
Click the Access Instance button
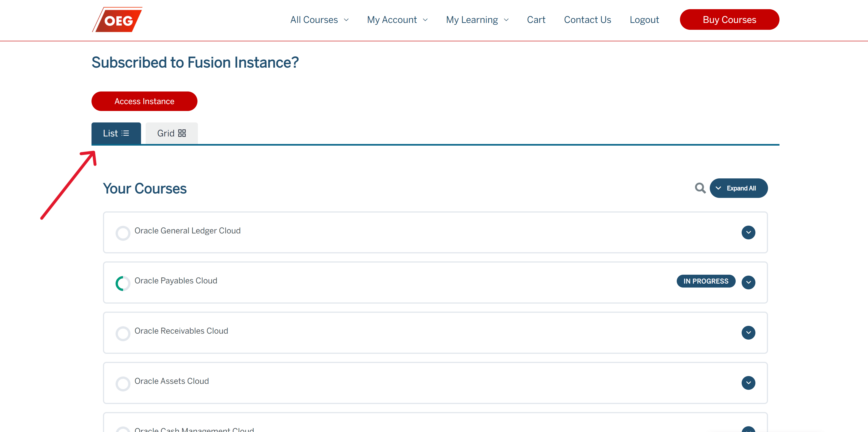(x=144, y=101)
